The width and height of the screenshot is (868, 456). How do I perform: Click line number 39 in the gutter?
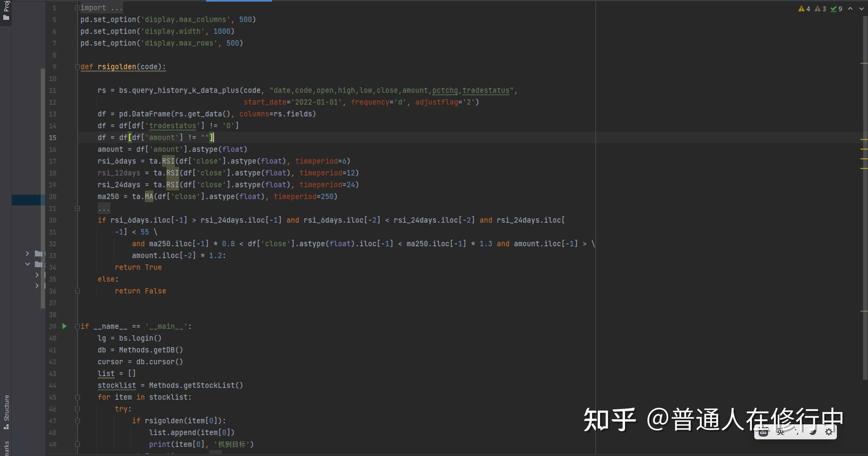pos(53,326)
